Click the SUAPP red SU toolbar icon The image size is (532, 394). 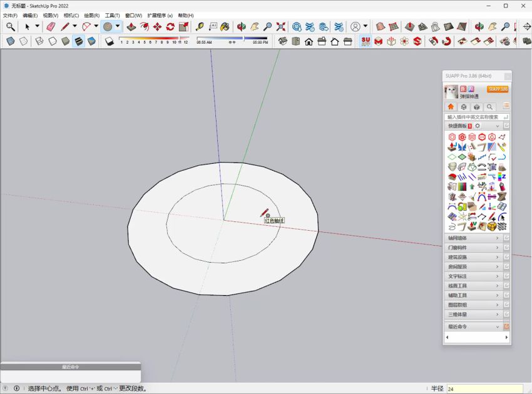point(366,41)
